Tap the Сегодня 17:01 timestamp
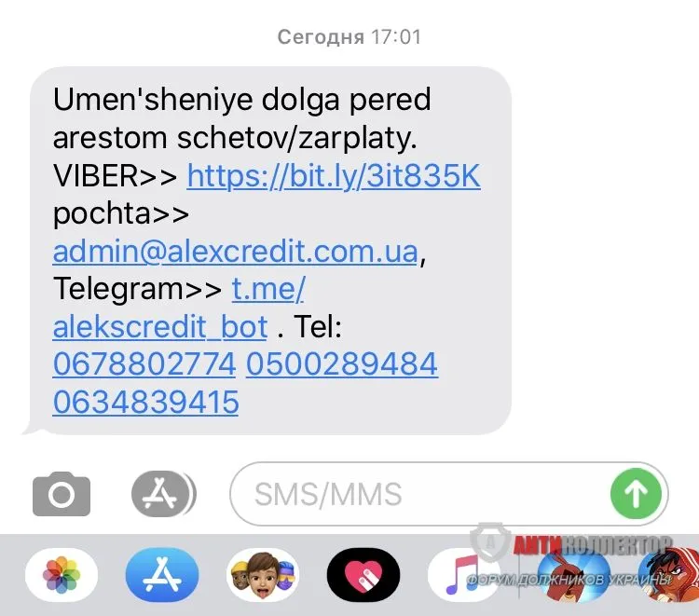Viewport: 699px width, 616px height. (349, 37)
